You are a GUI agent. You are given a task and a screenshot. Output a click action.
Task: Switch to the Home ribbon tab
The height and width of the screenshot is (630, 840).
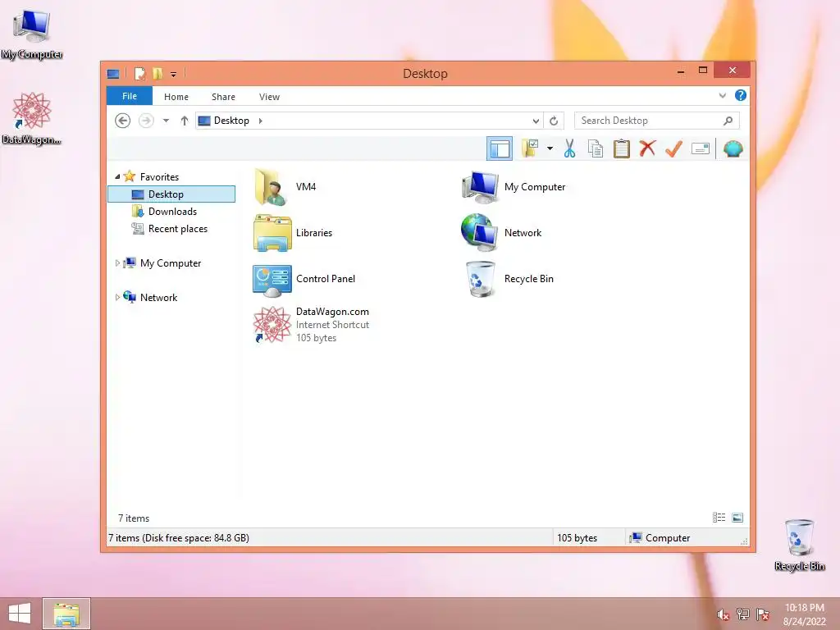point(176,97)
